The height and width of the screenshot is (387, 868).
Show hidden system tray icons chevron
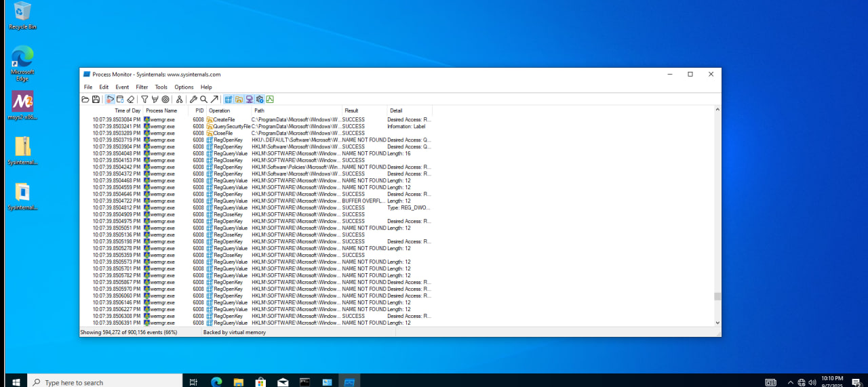click(x=790, y=382)
